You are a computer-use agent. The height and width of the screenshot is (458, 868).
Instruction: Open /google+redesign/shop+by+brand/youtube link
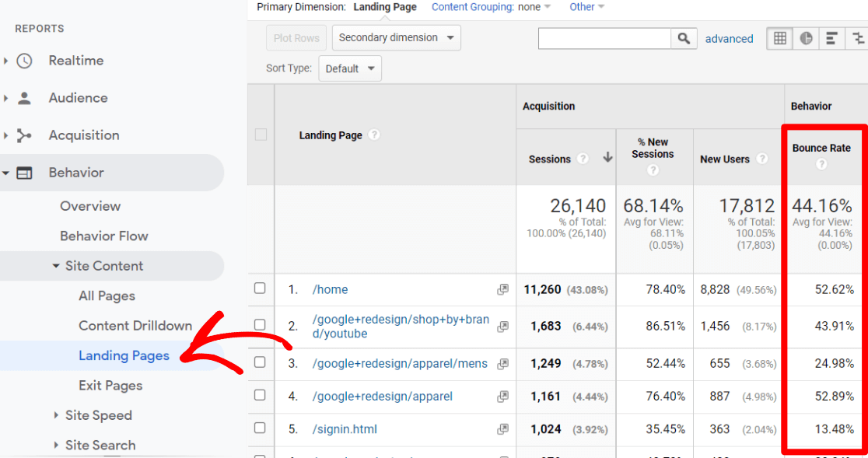pos(401,327)
